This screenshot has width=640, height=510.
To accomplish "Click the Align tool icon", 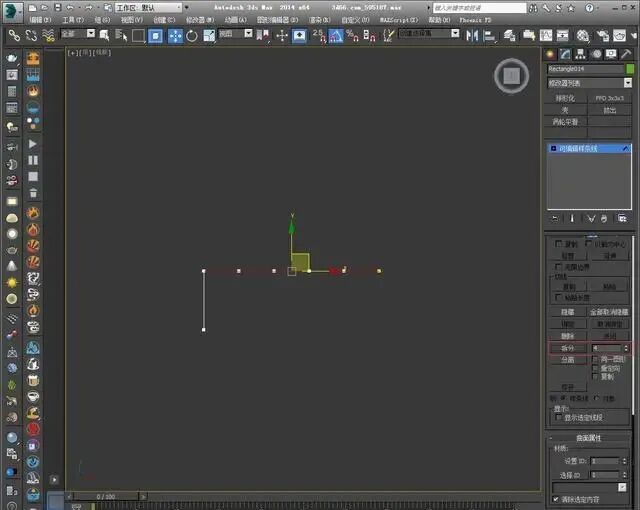I will coord(489,36).
